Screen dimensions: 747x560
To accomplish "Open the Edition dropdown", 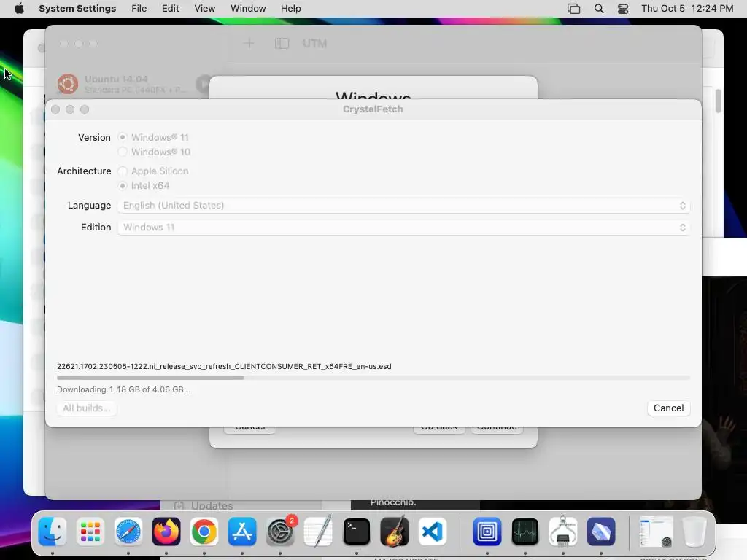I will pyautogui.click(x=403, y=227).
